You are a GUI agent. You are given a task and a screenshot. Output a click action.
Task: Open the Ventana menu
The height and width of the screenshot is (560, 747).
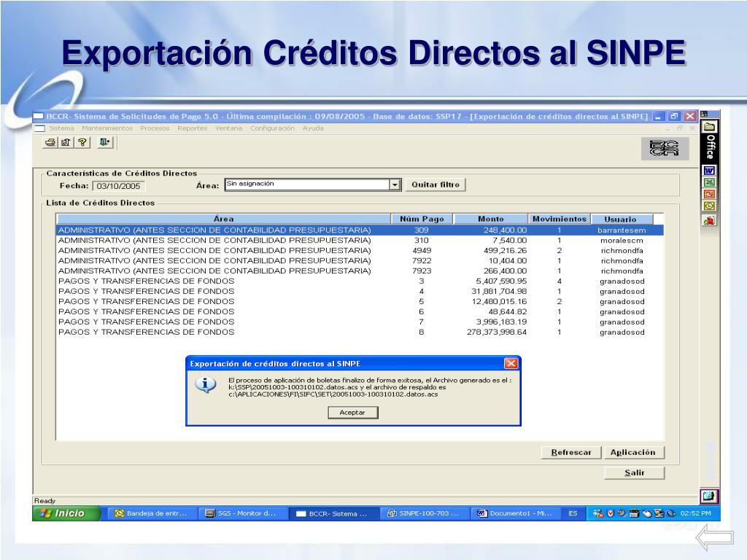tap(228, 128)
